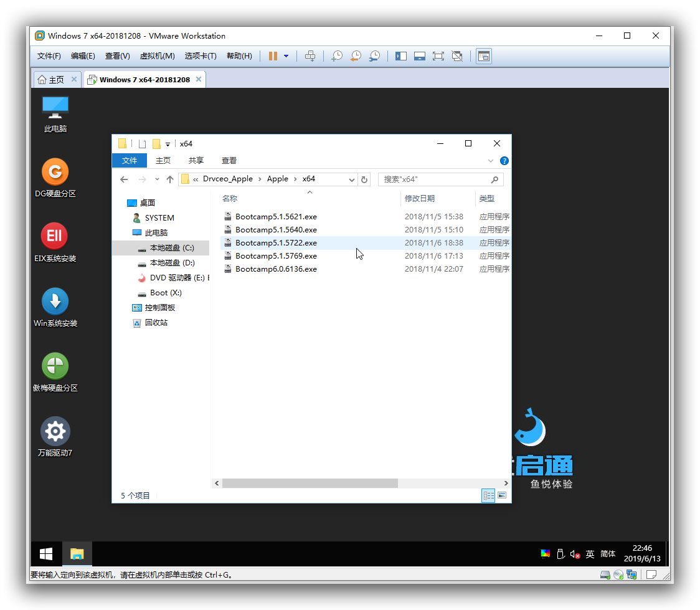
Task: Click the Windows Start button in the VM
Action: (x=46, y=554)
